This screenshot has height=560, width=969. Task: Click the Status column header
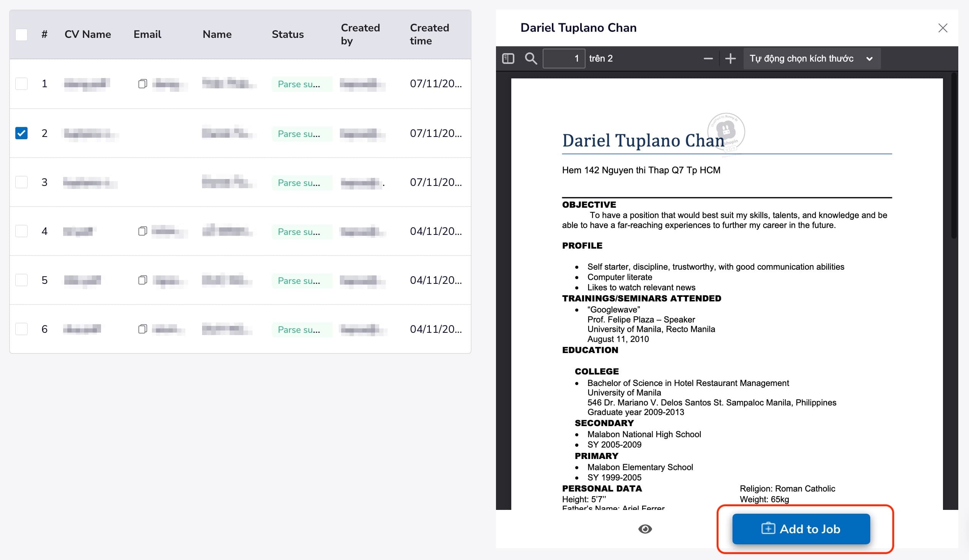point(287,33)
